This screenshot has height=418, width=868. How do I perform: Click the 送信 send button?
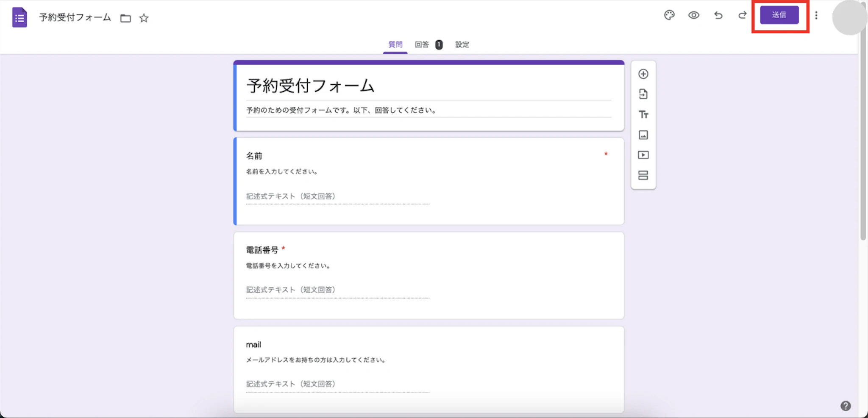point(780,15)
